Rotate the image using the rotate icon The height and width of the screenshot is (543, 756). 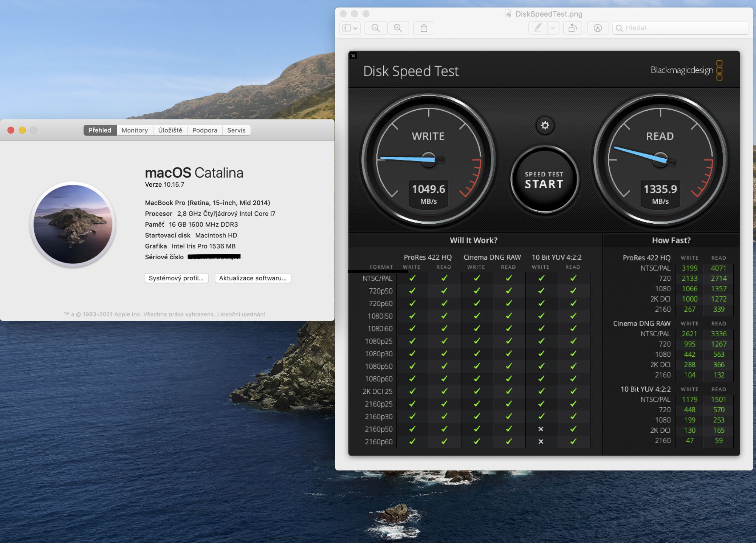[573, 28]
